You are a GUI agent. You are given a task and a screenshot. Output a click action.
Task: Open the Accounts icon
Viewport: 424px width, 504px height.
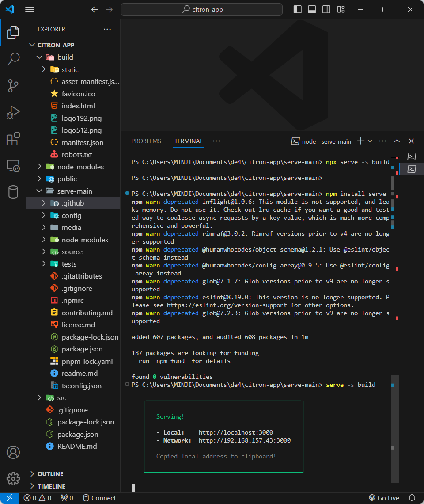point(13,452)
